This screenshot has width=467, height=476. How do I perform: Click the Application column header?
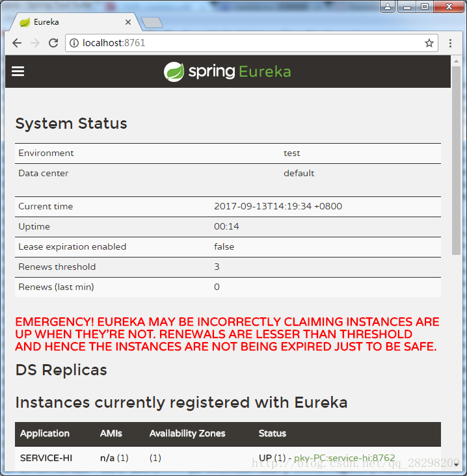(45, 434)
